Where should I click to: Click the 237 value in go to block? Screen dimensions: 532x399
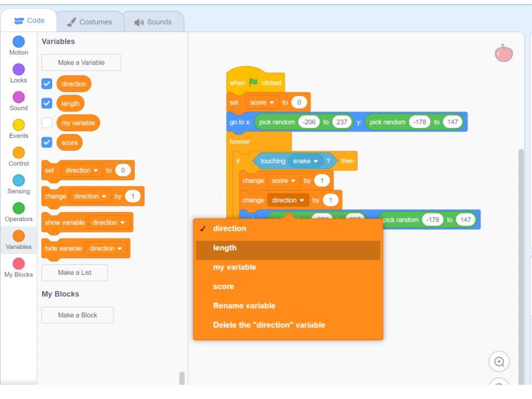(342, 122)
